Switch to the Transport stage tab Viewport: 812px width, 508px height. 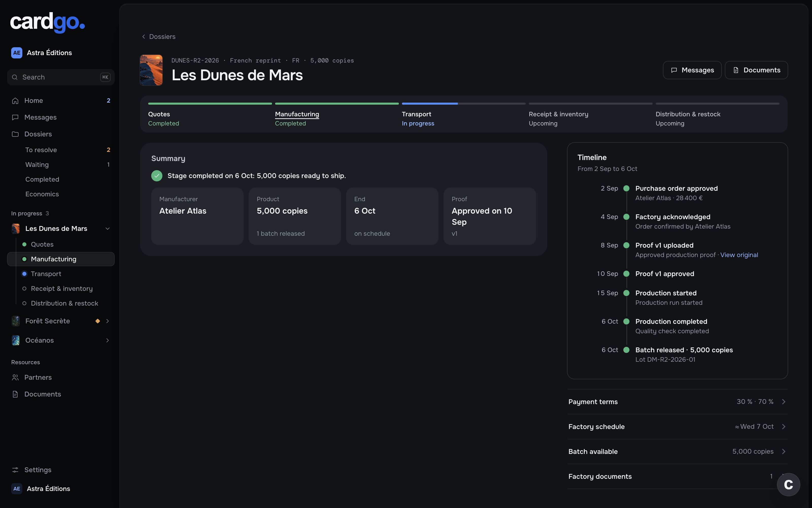point(463,115)
